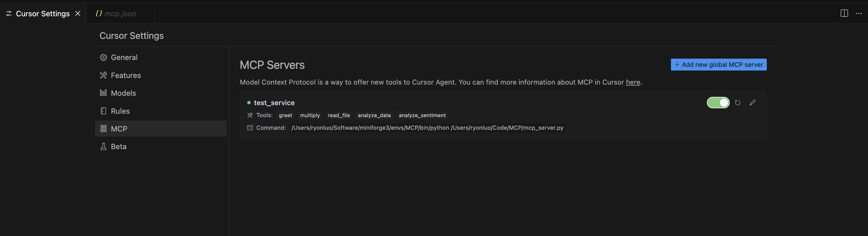The height and width of the screenshot is (236, 868).
Task: Click the split editor icon
Action: 844,13
